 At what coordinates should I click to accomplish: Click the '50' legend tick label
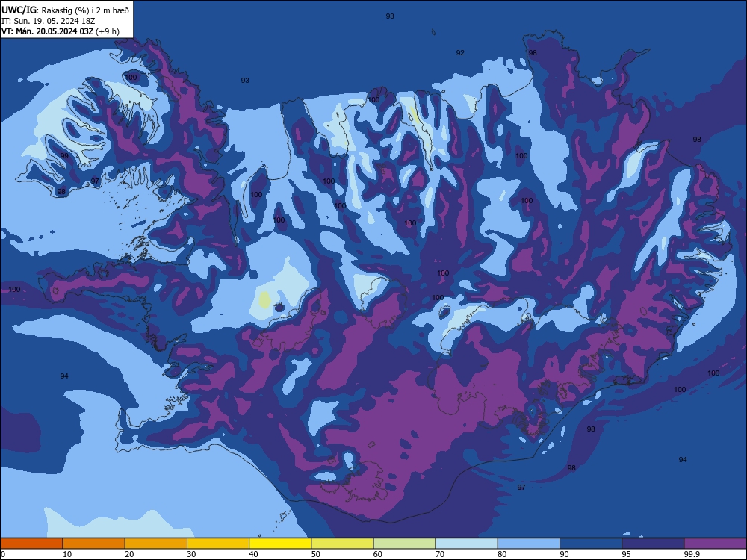(x=315, y=554)
